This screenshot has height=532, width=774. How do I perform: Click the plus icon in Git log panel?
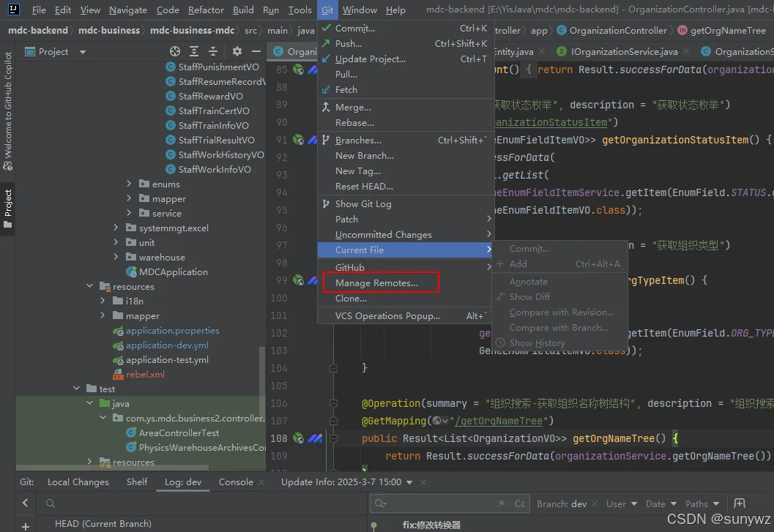[25, 526]
